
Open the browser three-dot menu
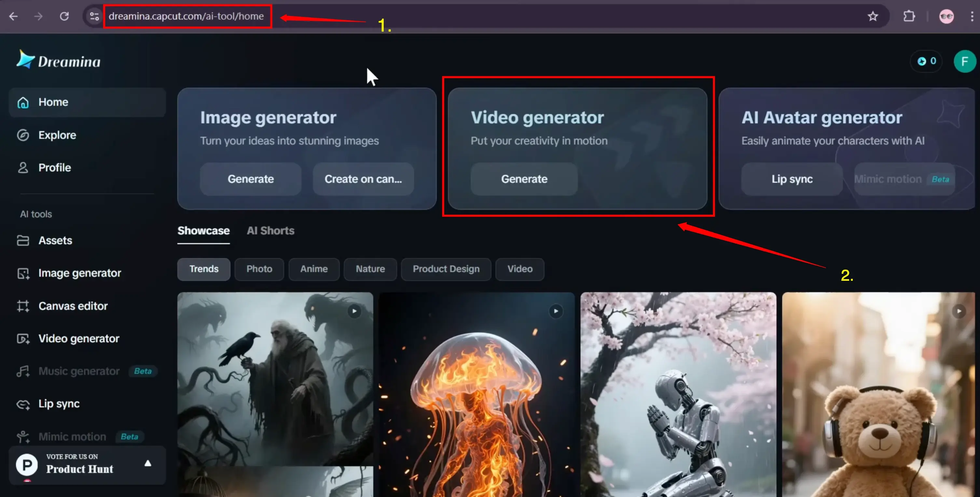pos(972,16)
